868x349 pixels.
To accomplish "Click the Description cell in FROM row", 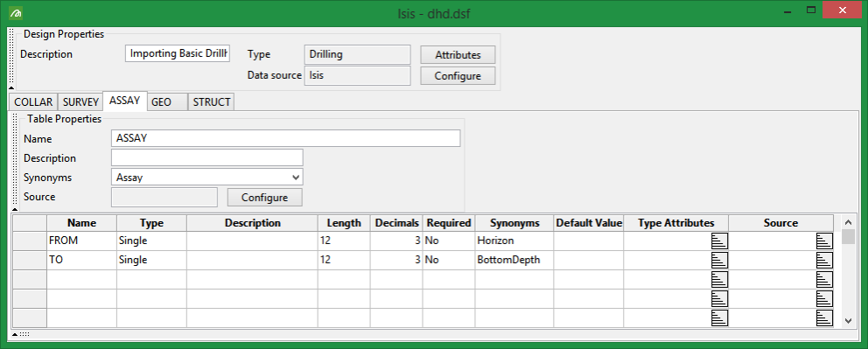I will 252,241.
